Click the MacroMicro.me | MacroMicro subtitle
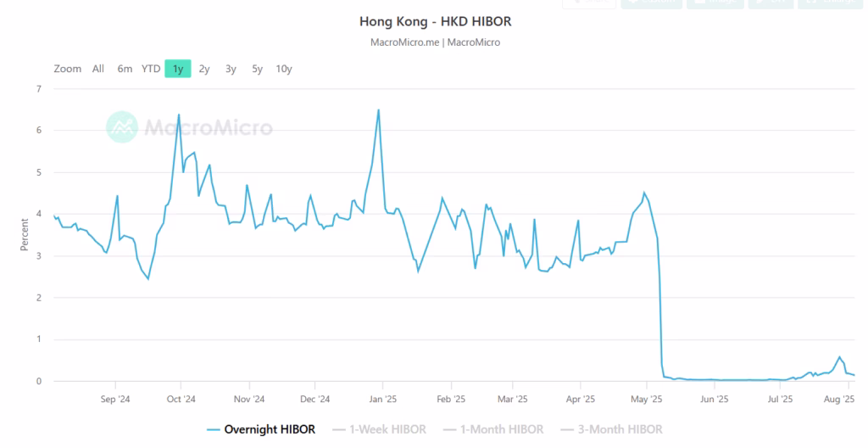The height and width of the screenshot is (448, 868). pyautogui.click(x=435, y=42)
